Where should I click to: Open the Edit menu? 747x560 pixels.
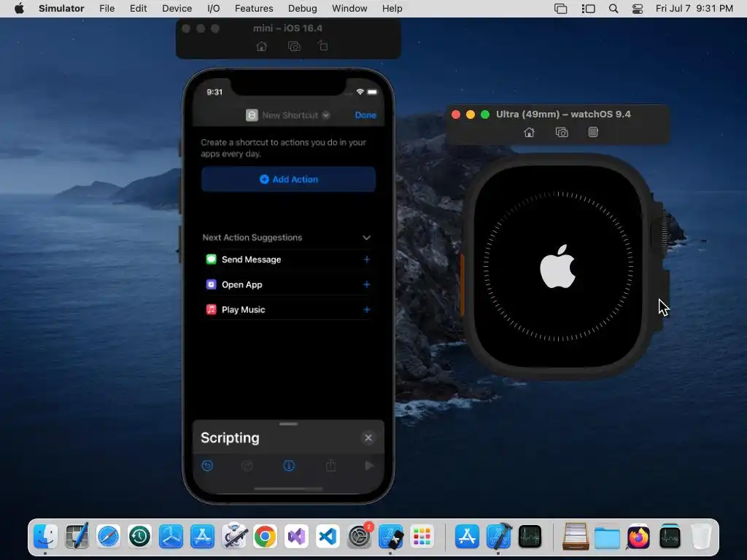[138, 9]
